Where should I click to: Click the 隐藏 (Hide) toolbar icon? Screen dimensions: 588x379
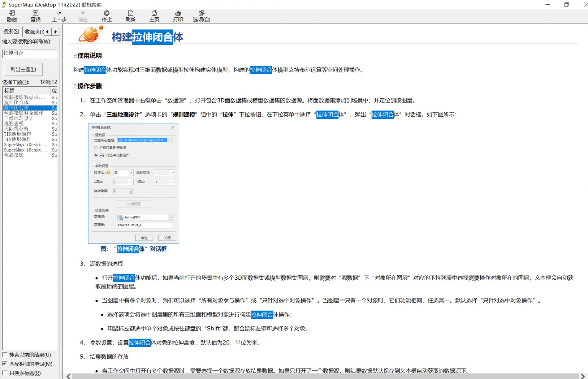tap(12, 16)
